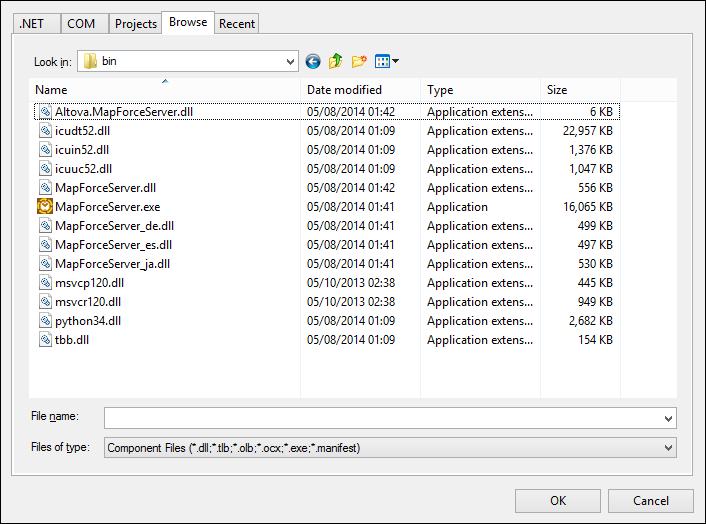Create a new folder icon
Viewport: 706px width, 524px height.
pyautogui.click(x=359, y=62)
